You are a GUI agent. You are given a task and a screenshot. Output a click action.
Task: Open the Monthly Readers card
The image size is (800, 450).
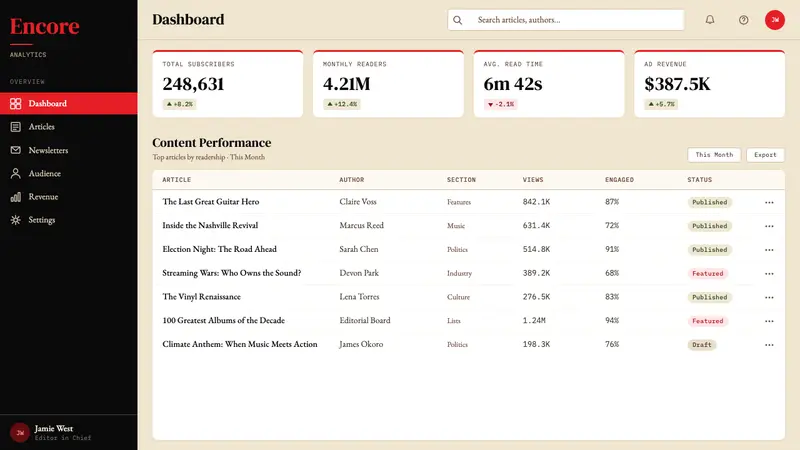pos(388,84)
